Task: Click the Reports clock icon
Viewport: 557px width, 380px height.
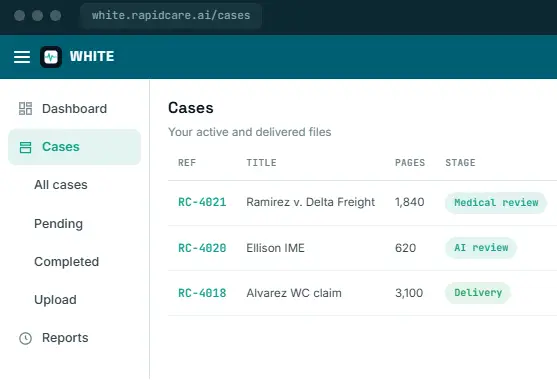Action: tap(25, 338)
